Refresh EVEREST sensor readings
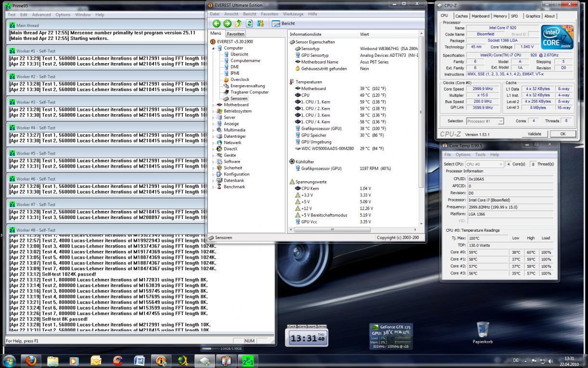The height and width of the screenshot is (368, 588). point(249,23)
